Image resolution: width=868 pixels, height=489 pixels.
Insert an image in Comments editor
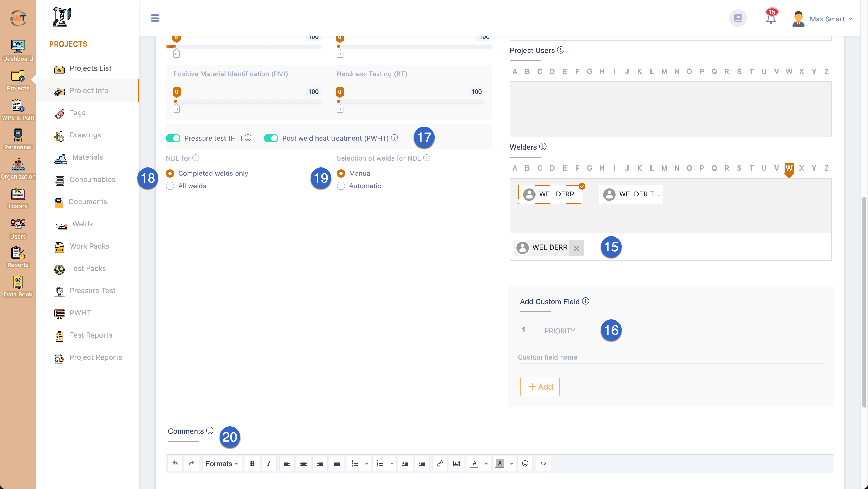pyautogui.click(x=456, y=463)
